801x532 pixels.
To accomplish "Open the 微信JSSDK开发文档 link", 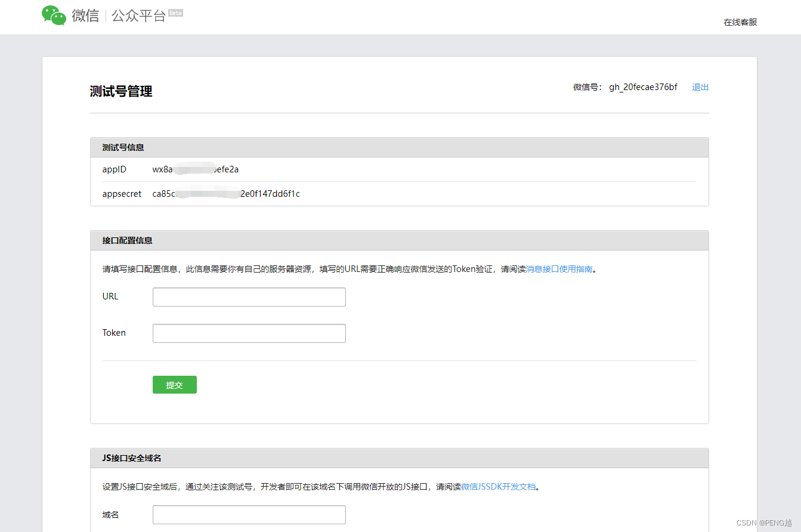I will point(499,487).
